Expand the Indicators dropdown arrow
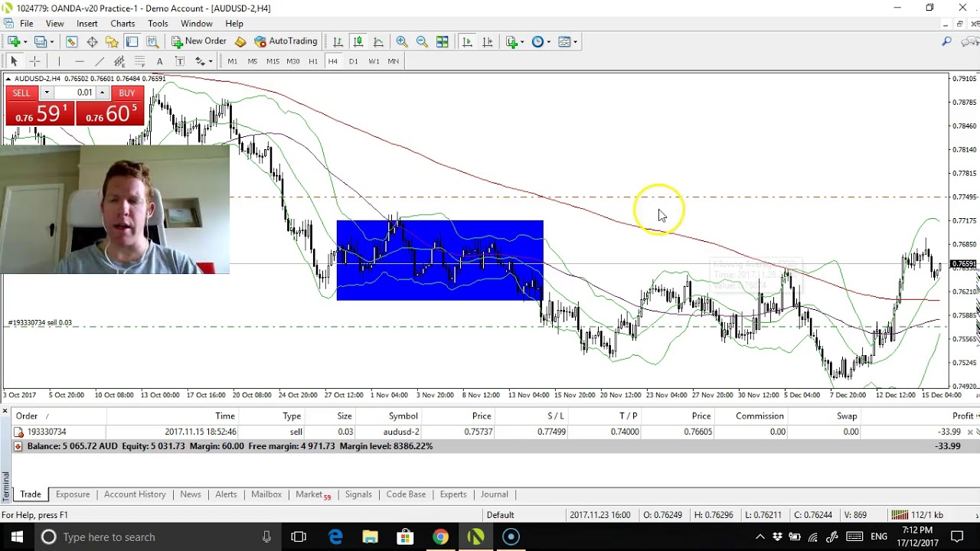The image size is (980, 551). point(523,41)
